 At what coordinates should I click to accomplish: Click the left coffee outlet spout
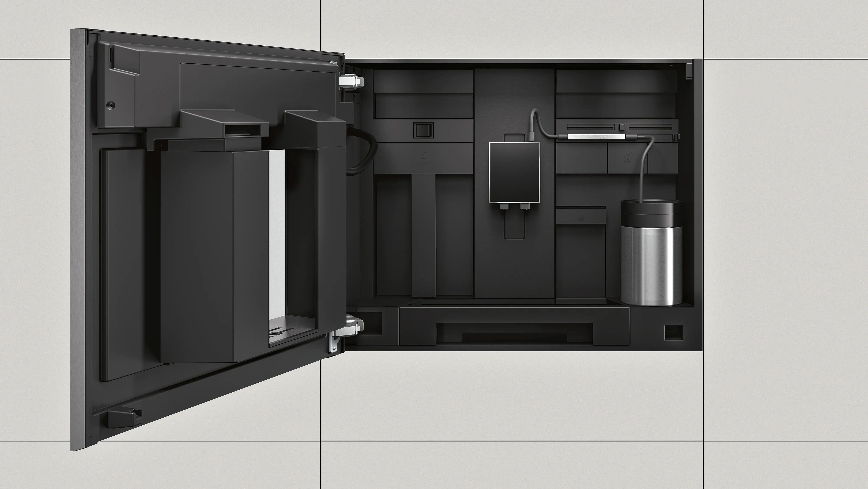pyautogui.click(x=505, y=207)
